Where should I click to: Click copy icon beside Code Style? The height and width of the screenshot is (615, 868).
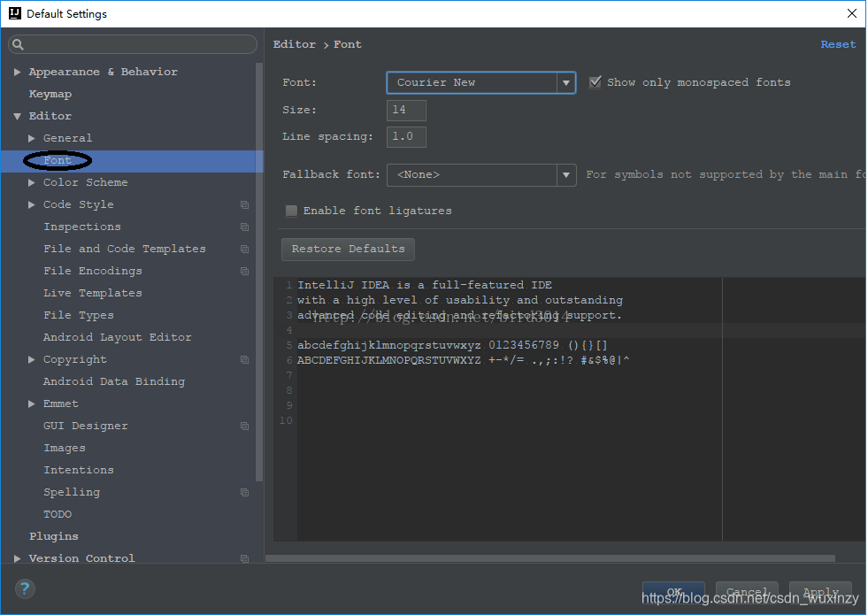(x=245, y=204)
